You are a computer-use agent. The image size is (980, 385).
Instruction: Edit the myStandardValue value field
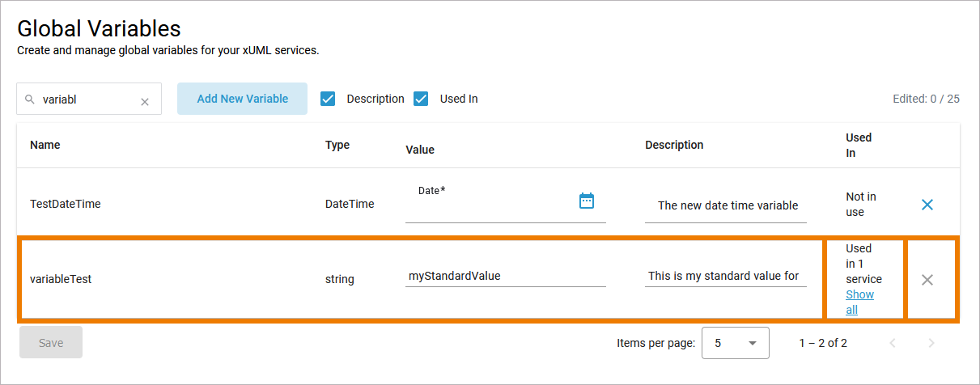pos(505,277)
